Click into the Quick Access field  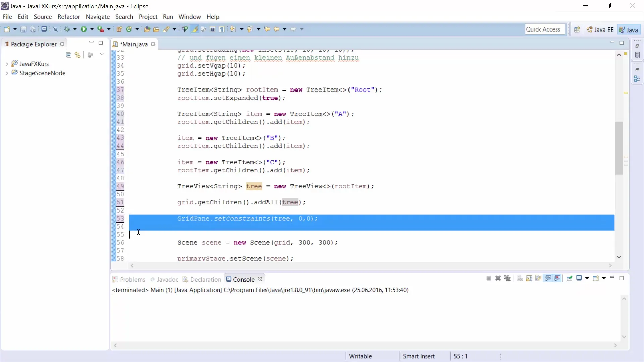point(545,29)
